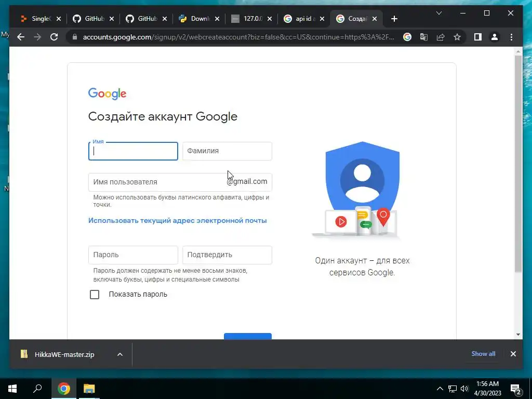
Task: Close the active Создай tab
Action: [x=375, y=19]
